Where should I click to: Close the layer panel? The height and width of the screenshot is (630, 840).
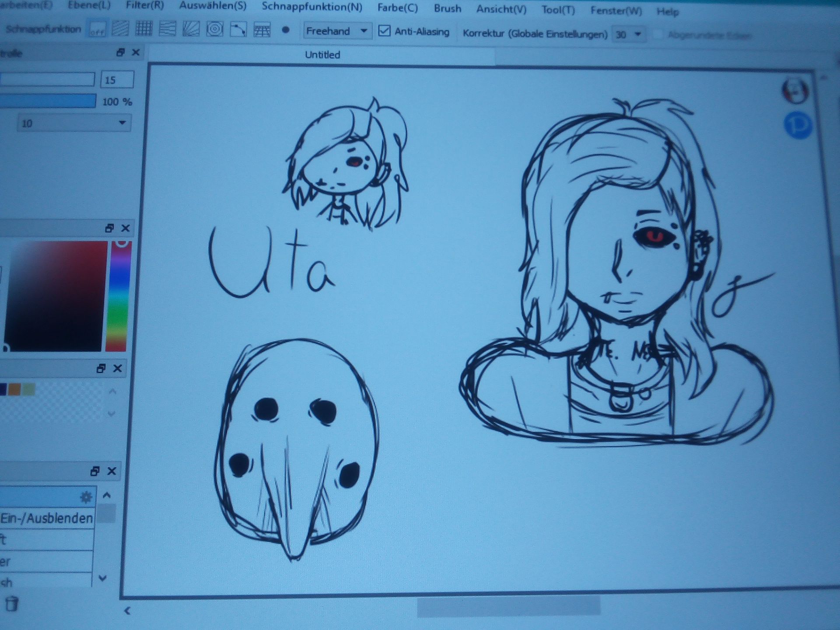[112, 471]
